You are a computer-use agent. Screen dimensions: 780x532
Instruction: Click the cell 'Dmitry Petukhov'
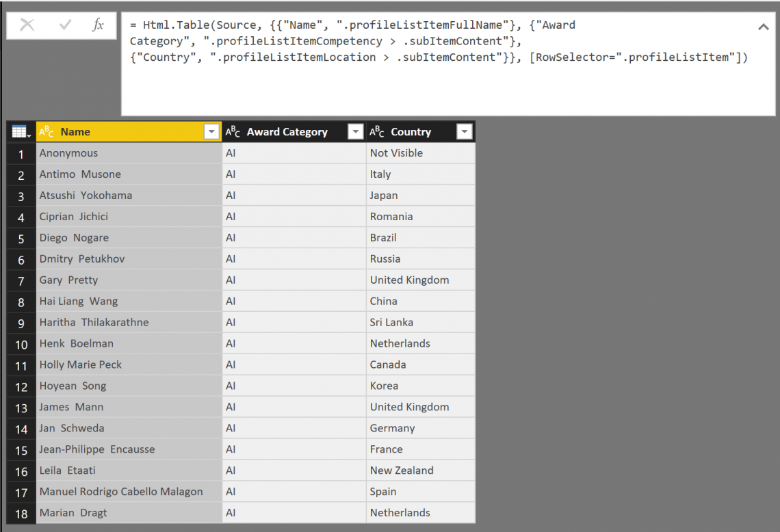point(129,259)
